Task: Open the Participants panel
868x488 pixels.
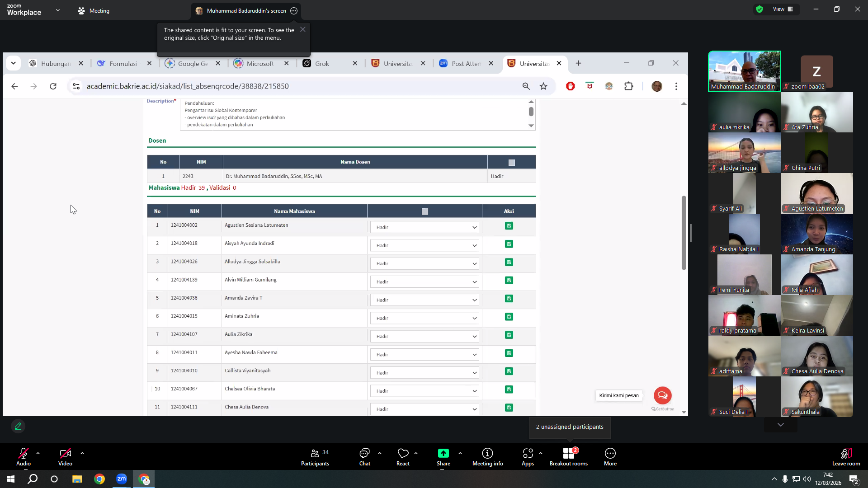Action: point(315,457)
